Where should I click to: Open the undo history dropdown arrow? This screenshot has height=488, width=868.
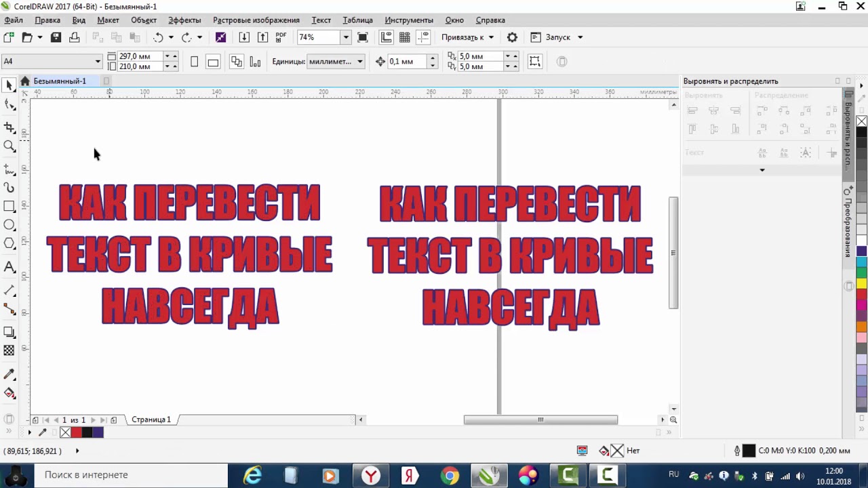coord(171,37)
